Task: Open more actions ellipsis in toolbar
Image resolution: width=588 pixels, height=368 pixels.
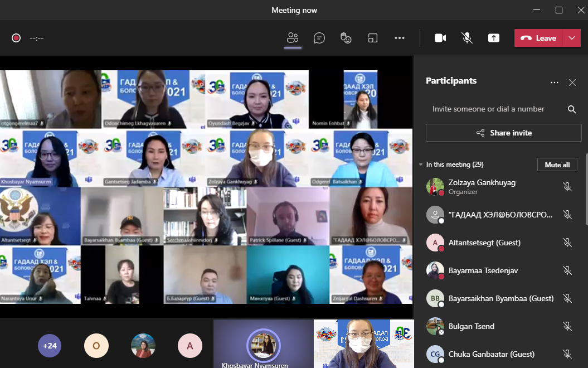Action: pos(400,38)
